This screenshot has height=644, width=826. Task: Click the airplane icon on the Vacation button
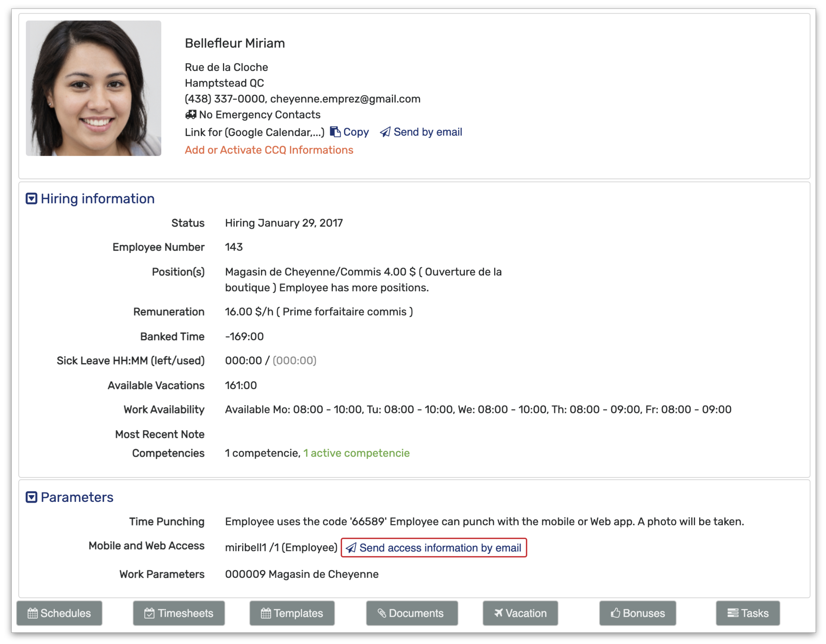[x=499, y=613]
